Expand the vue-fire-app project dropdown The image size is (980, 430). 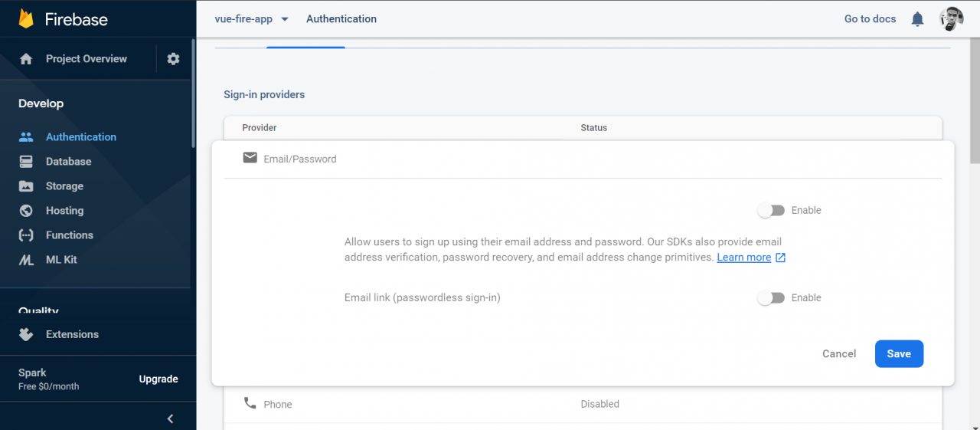click(x=284, y=19)
